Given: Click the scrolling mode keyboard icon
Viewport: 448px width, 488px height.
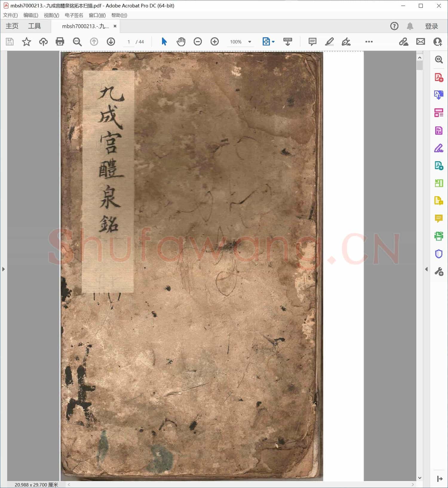Looking at the screenshot, I should 288,42.
